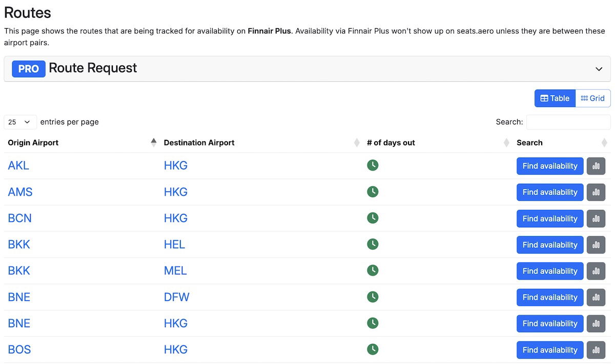Click the MEL destination airport link
Viewport: 615px width, 364px height.
(x=175, y=270)
